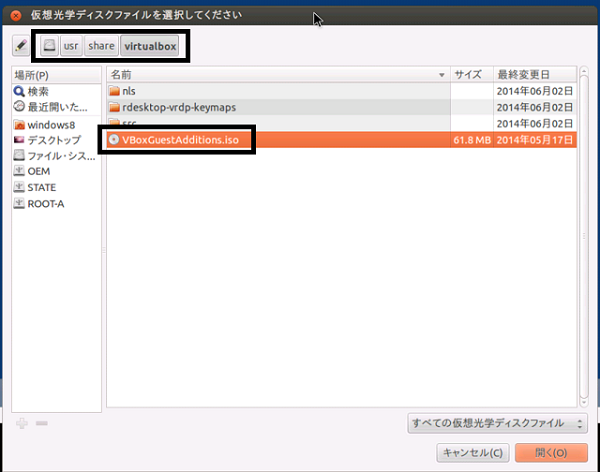
Task: Open the share path segment
Action: [x=101, y=46]
